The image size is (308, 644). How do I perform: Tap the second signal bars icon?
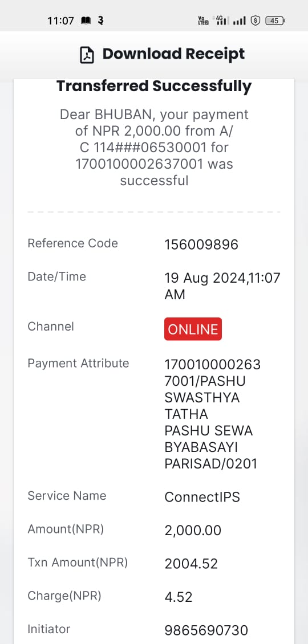point(240,21)
